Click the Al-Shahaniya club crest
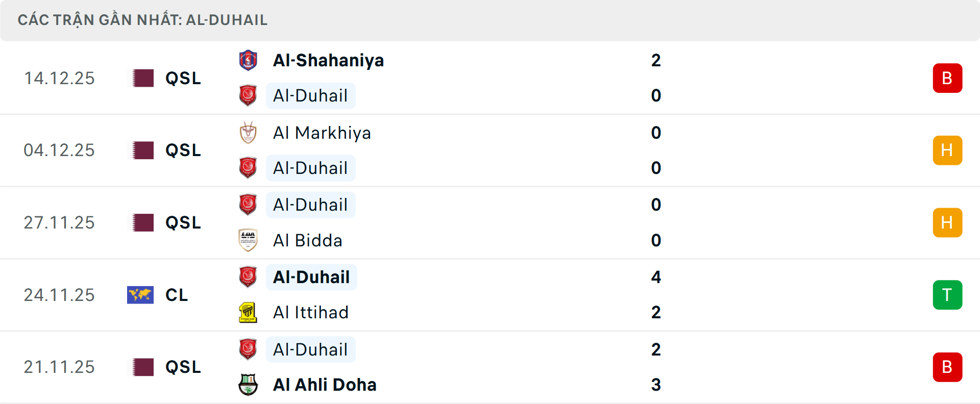Image resolution: width=980 pixels, height=404 pixels. pos(248,60)
